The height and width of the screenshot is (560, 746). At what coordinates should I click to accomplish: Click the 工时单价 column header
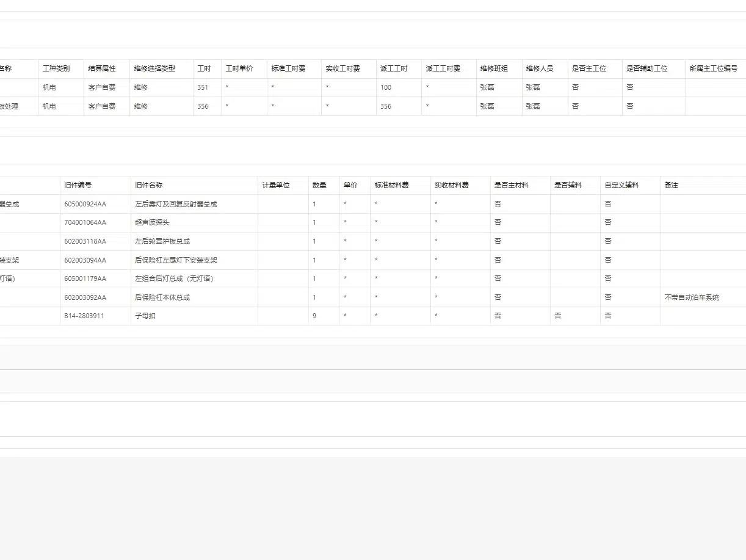[x=239, y=68]
